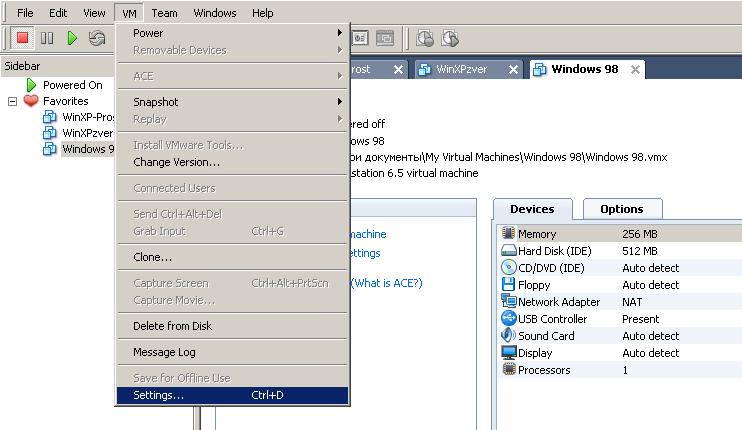Select WinXP-Pro in Favorites list
This screenshot has height=430, width=742.
88,117
